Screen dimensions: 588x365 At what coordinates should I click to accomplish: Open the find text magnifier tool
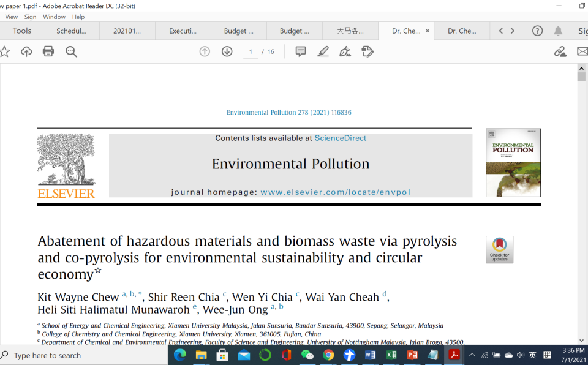pyautogui.click(x=71, y=51)
